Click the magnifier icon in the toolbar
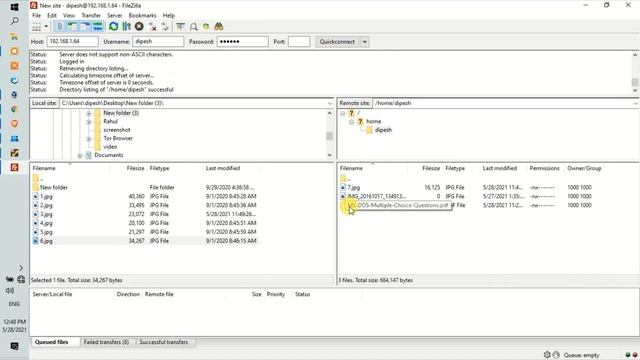The height and width of the screenshot is (360, 640). point(193,27)
